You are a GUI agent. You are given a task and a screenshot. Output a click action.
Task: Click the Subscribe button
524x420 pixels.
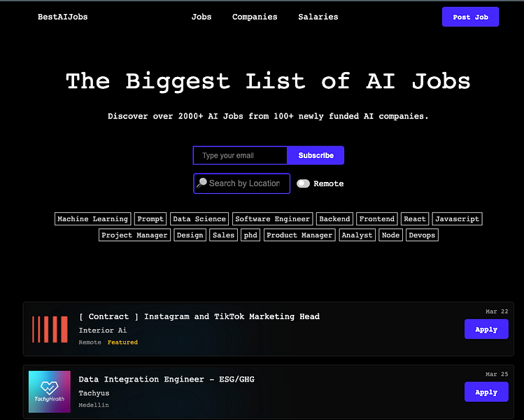click(x=316, y=155)
